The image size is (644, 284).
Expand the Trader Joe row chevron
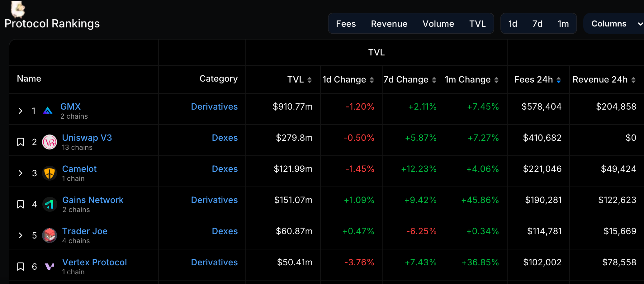tap(21, 235)
